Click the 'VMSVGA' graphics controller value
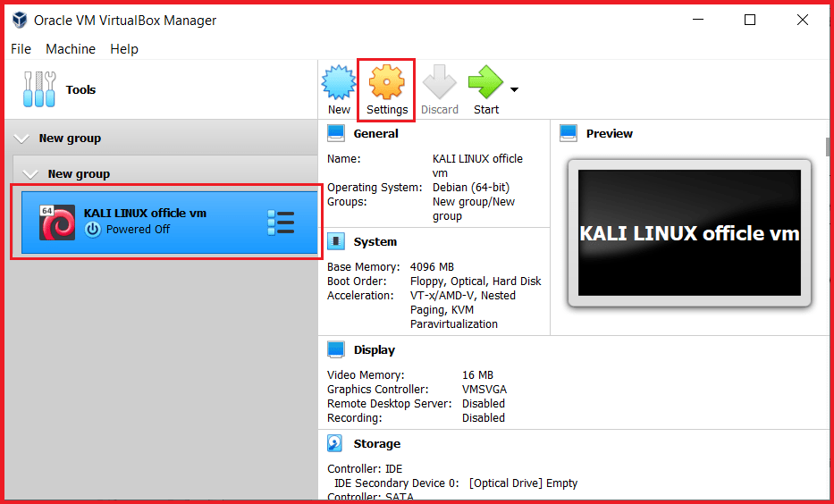Screen dimensions: 834x504 (x=484, y=389)
